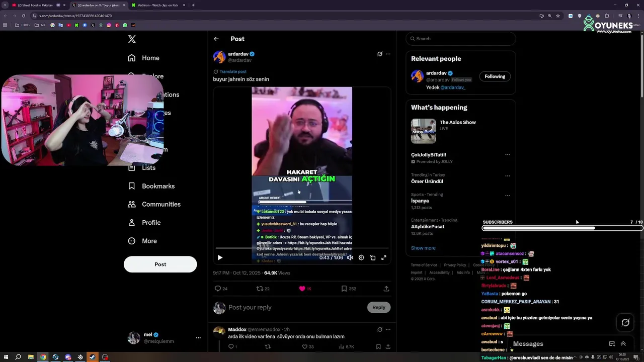Click the Privacy Policy link

pyautogui.click(x=455, y=265)
